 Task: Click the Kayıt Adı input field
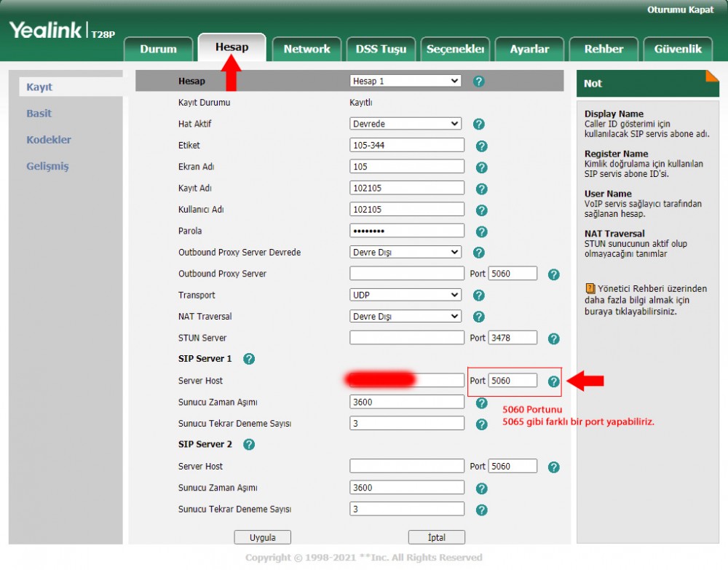tap(407, 188)
